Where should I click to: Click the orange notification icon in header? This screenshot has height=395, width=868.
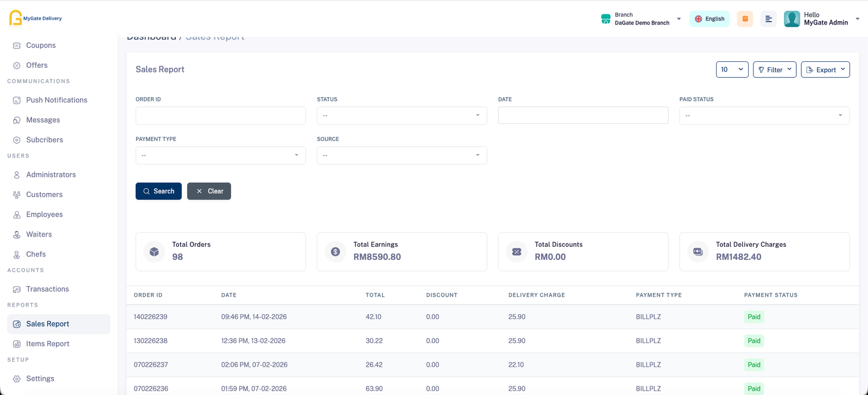click(745, 19)
